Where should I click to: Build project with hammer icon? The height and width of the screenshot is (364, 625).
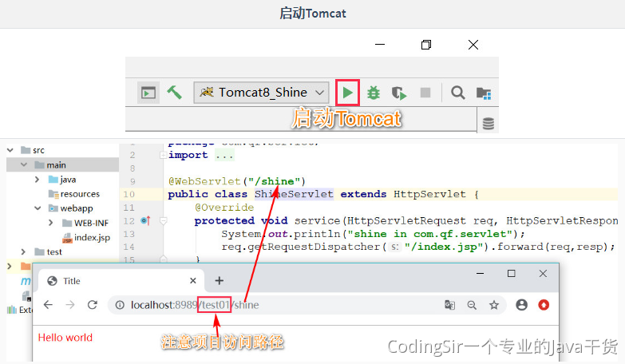pos(174,93)
